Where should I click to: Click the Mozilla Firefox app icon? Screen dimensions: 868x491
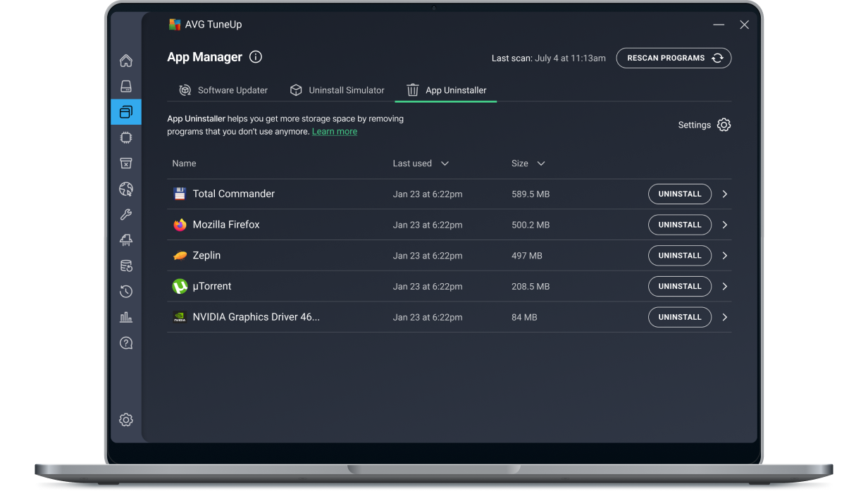coord(180,225)
